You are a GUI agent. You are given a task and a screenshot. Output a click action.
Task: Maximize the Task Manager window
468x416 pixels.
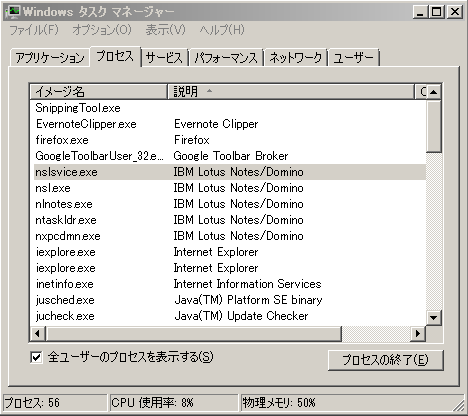point(436,12)
